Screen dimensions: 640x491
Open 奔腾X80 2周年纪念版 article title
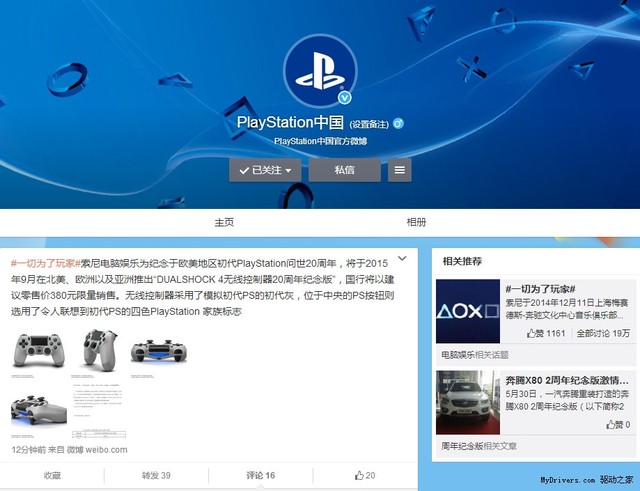(x=567, y=381)
